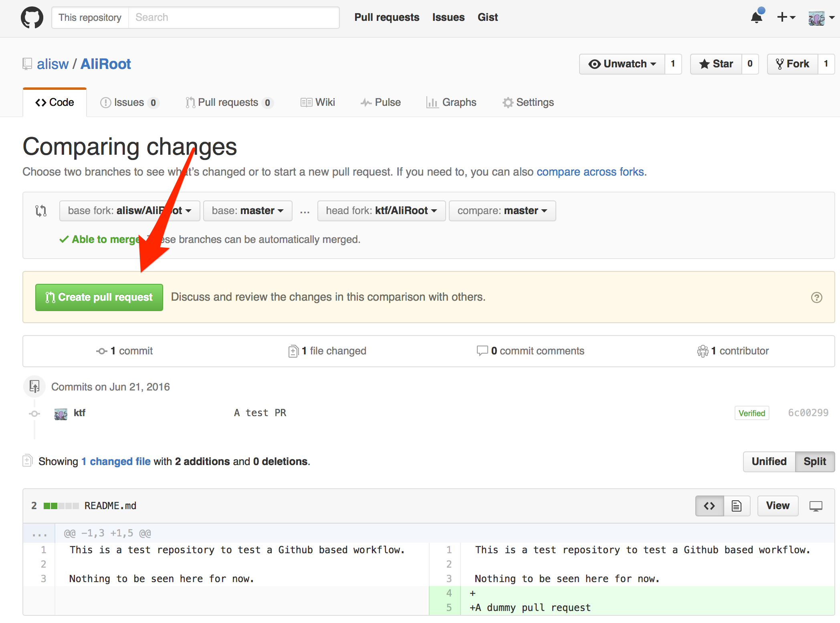Open the Pulse tab
Screen dimensions: 840x623
(380, 103)
